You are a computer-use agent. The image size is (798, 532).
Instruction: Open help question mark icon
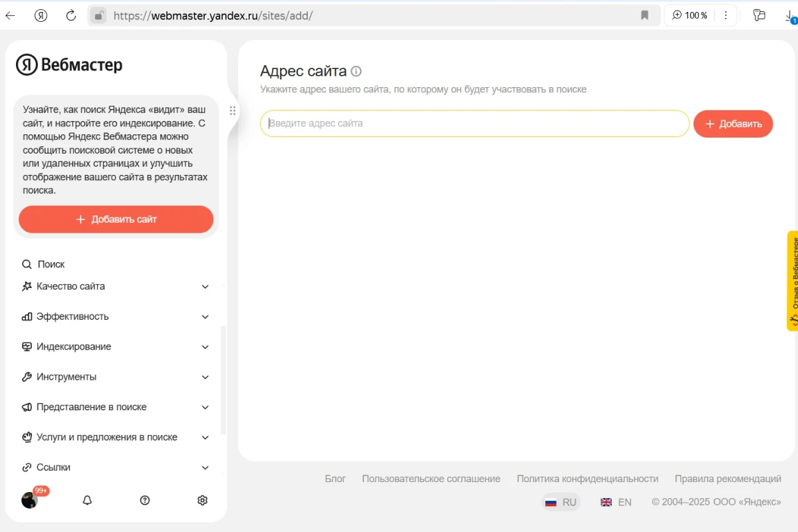point(145,500)
